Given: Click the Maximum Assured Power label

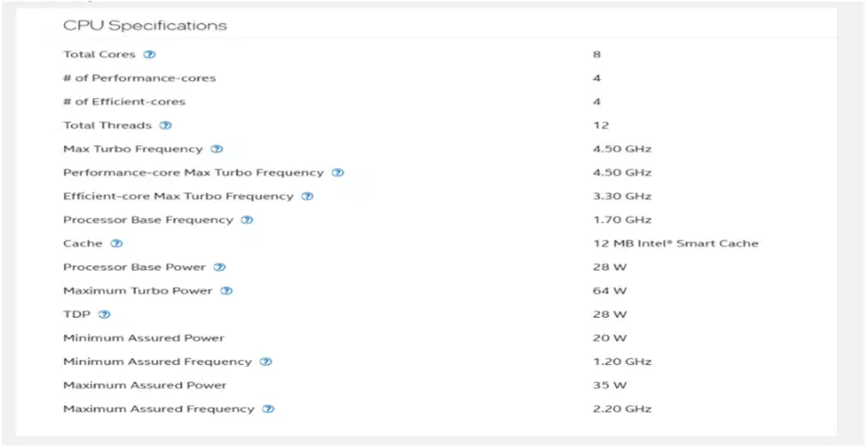Looking at the screenshot, I should [145, 385].
